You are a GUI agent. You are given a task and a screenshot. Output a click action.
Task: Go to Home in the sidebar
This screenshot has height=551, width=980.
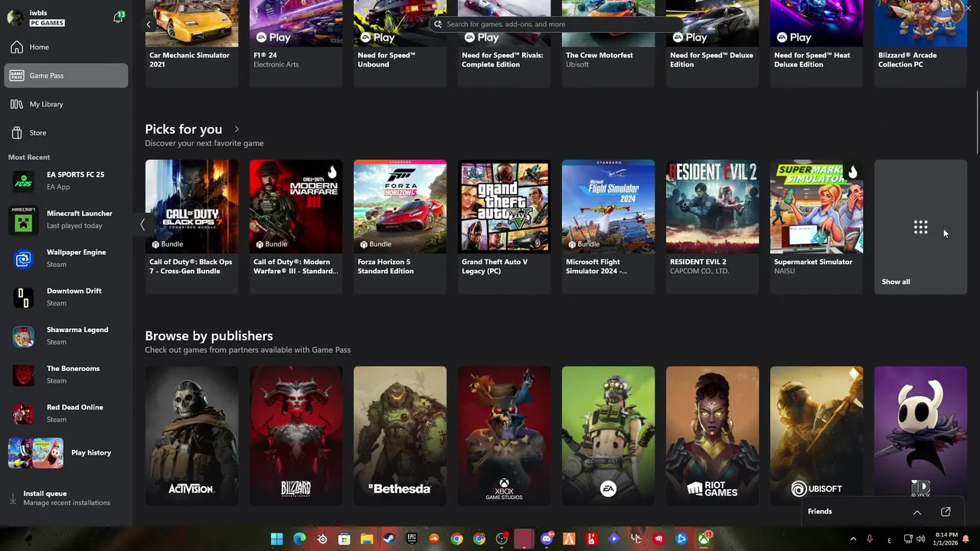pyautogui.click(x=66, y=47)
